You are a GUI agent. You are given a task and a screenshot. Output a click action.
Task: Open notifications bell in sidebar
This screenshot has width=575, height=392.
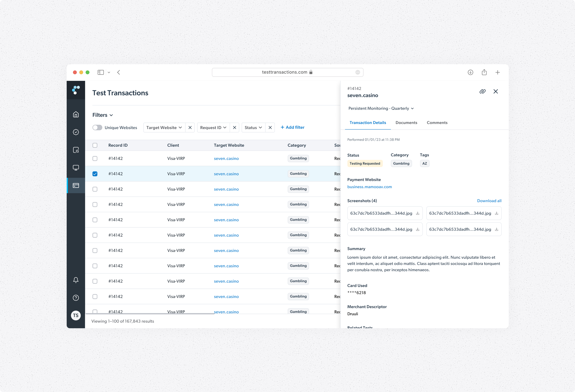pos(76,280)
